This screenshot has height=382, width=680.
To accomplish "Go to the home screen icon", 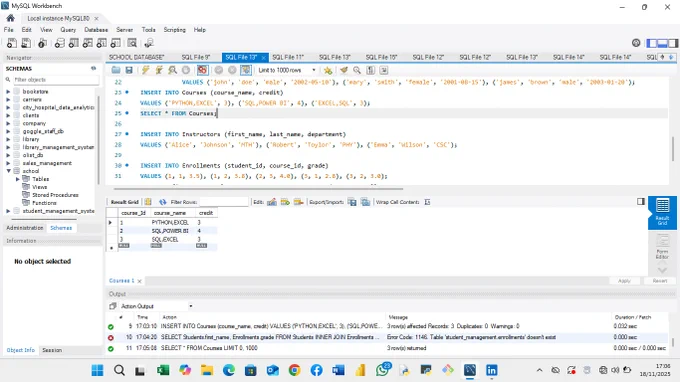I will point(10,18).
